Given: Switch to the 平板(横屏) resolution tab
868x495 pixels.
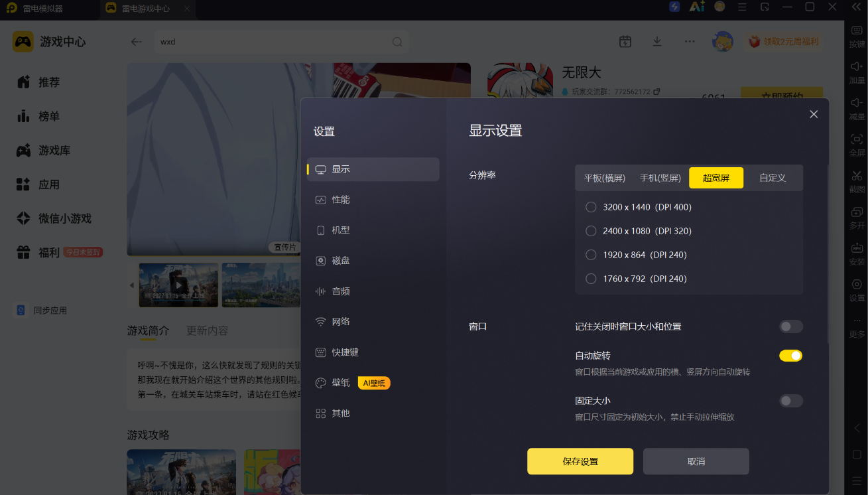Looking at the screenshot, I should click(605, 178).
